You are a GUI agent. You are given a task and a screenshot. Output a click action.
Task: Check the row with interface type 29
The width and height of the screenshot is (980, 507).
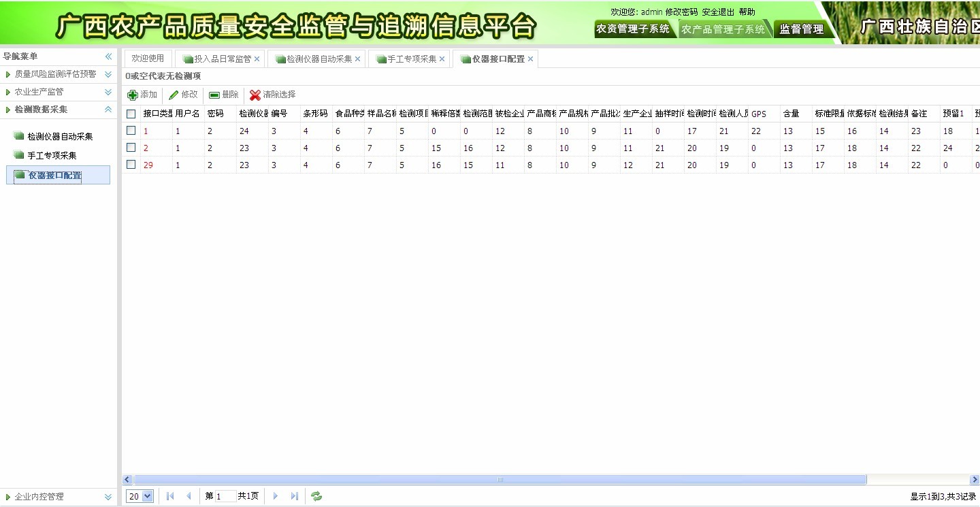tap(131, 164)
